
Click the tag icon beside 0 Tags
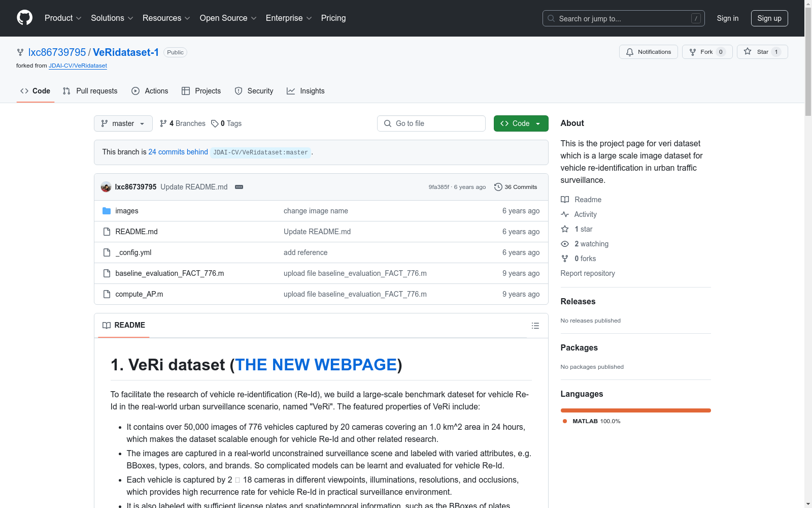[215, 123]
